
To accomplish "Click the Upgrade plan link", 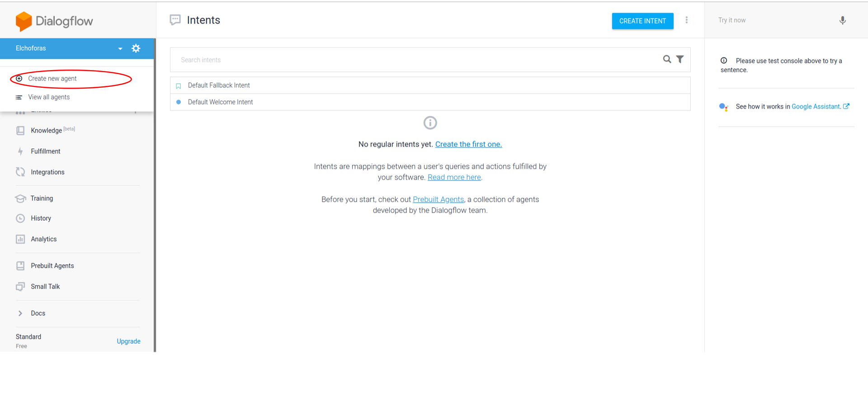I will (x=128, y=342).
